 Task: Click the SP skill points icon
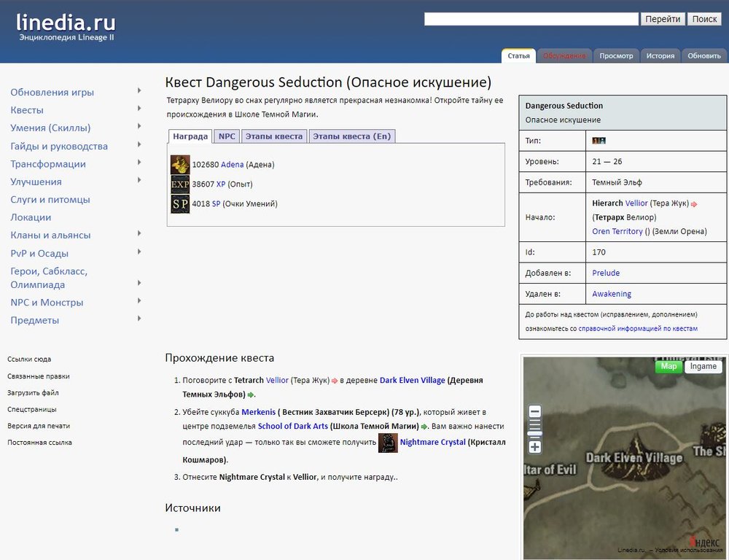tap(180, 204)
